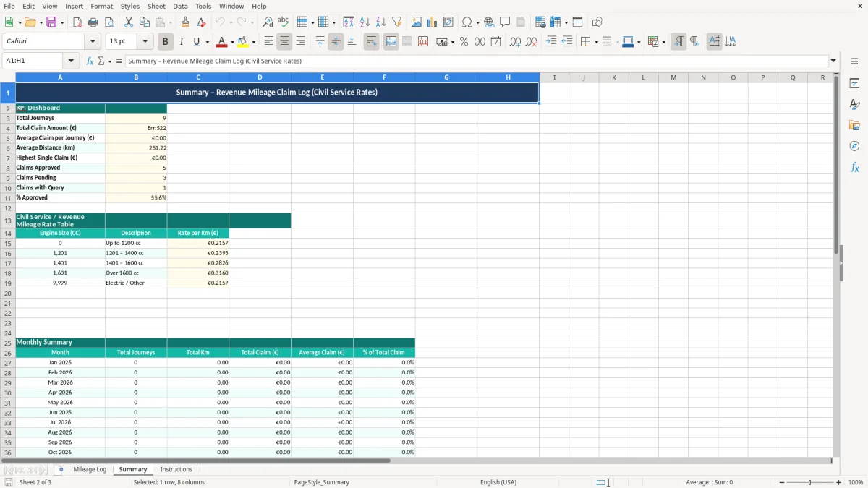Image resolution: width=868 pixels, height=488 pixels.
Task: Insert special character Omega icon
Action: click(x=467, y=22)
